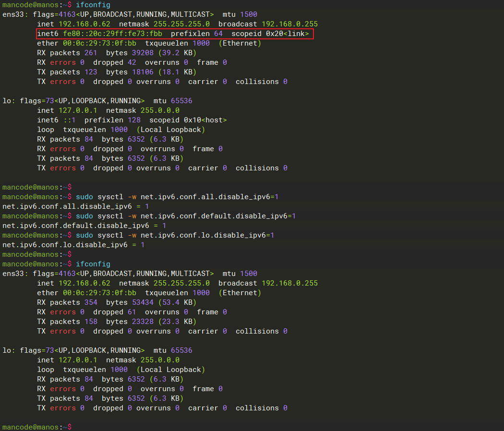Image resolution: width=504 pixels, height=431 pixels.
Task: Click the TX packets 158 value
Action: coord(90,322)
